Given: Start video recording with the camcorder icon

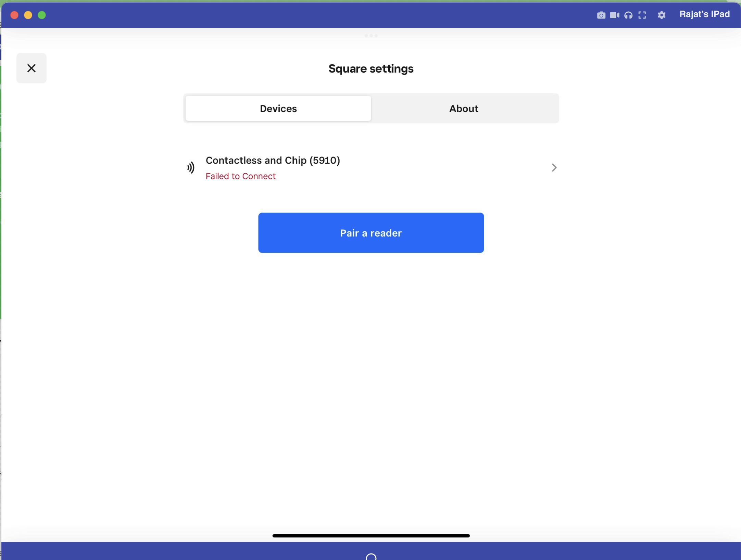Looking at the screenshot, I should coord(615,15).
